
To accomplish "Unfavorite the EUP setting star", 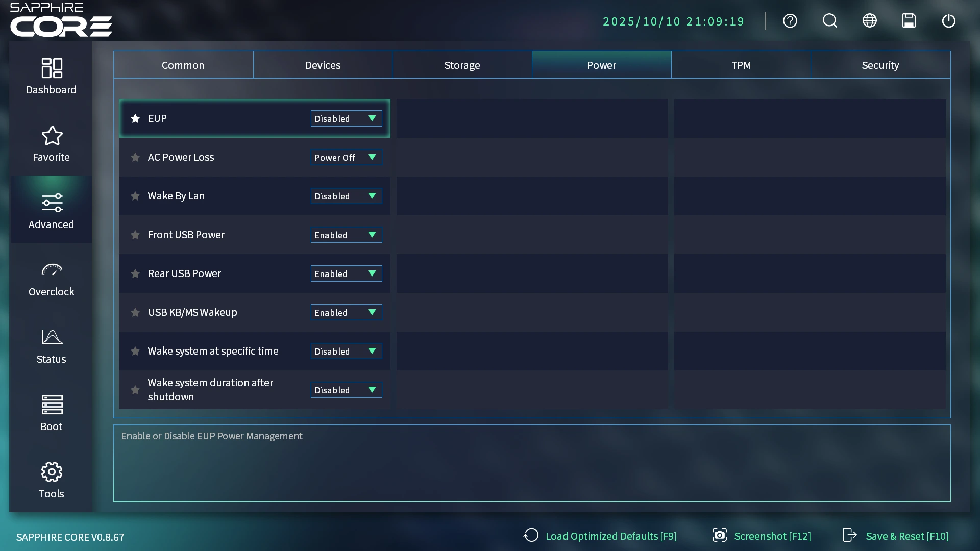I will pyautogui.click(x=135, y=119).
